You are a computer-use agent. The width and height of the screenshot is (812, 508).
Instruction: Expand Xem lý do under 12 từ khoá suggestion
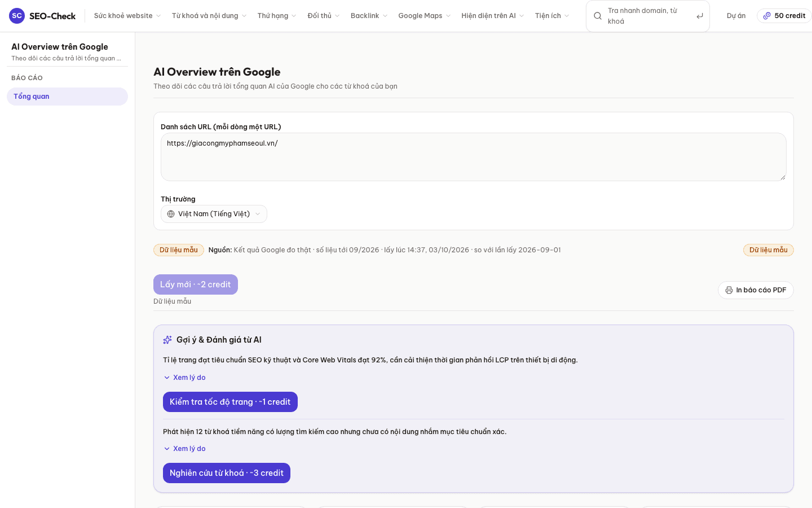coord(184,449)
